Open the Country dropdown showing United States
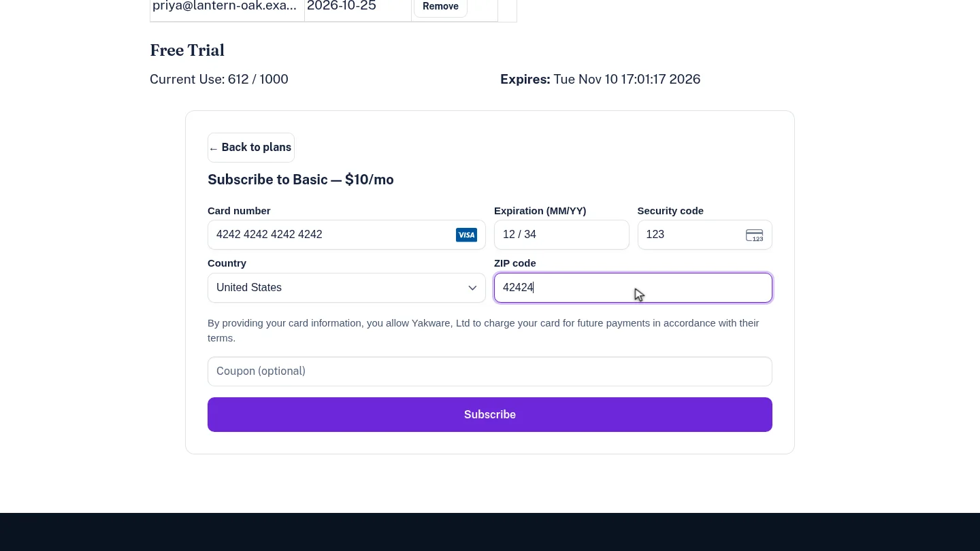 tap(346, 288)
